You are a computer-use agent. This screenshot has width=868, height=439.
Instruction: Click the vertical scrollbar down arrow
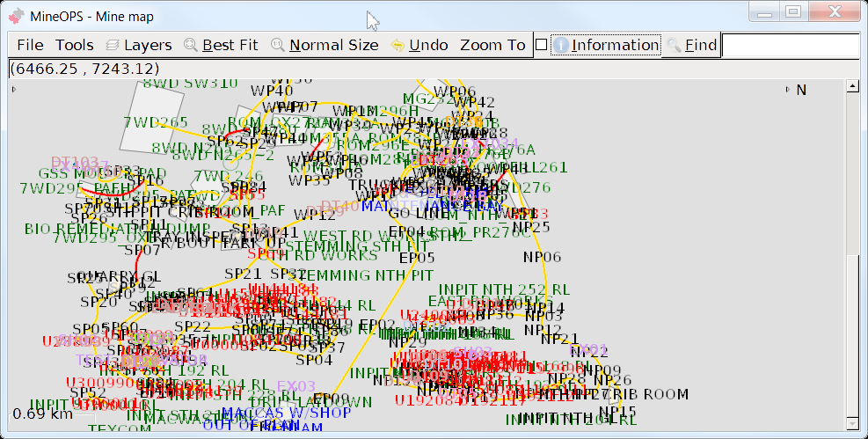click(x=852, y=424)
